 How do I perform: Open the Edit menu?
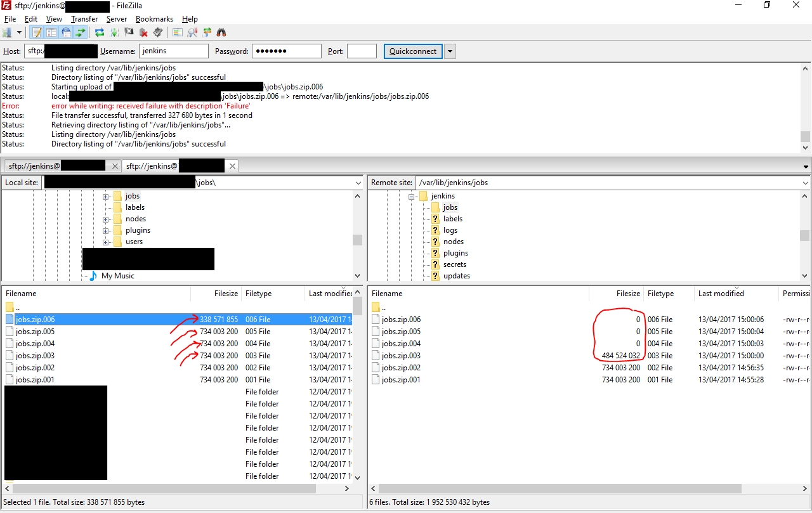[x=30, y=19]
